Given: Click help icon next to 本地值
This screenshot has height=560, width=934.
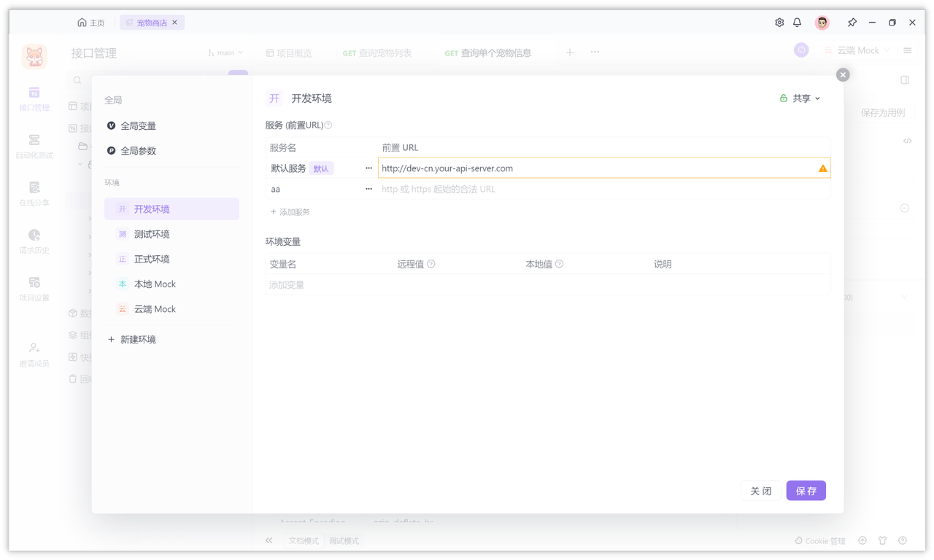Looking at the screenshot, I should click(x=559, y=264).
